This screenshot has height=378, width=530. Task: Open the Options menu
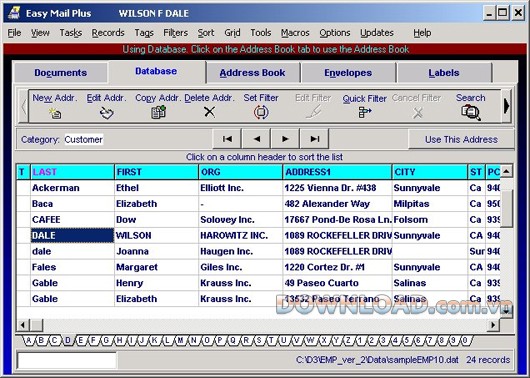pos(335,33)
